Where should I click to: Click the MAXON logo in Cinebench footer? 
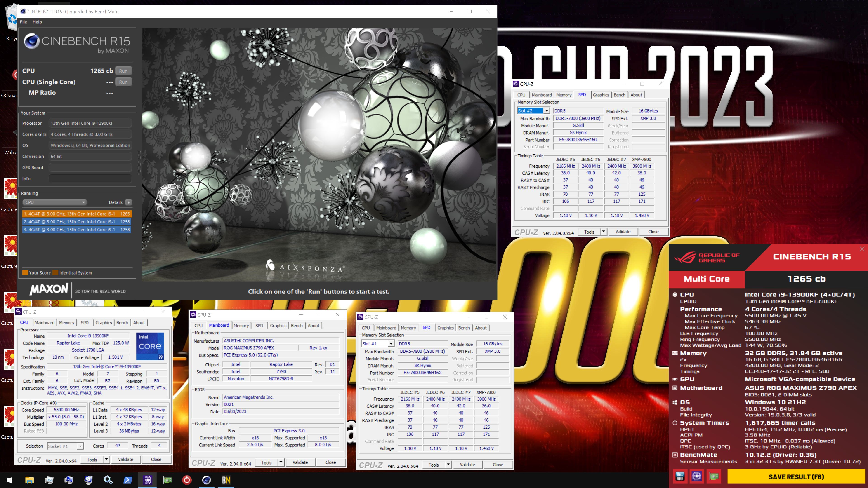49,289
